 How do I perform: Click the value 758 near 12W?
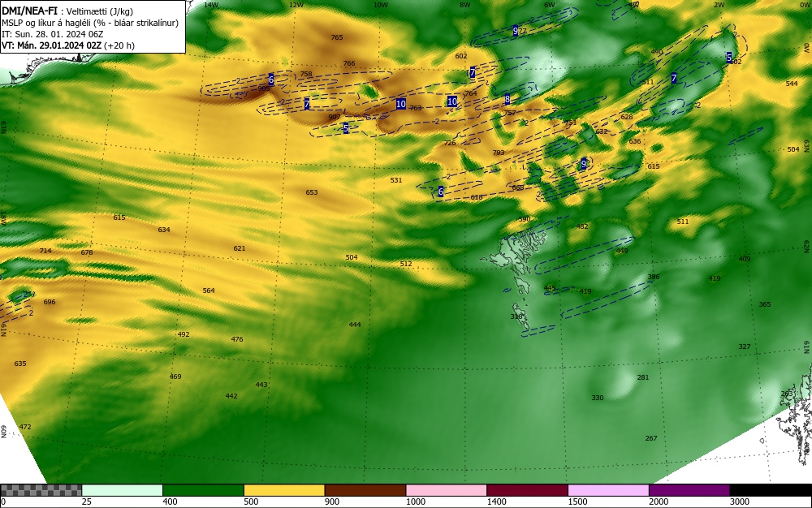tap(306, 74)
